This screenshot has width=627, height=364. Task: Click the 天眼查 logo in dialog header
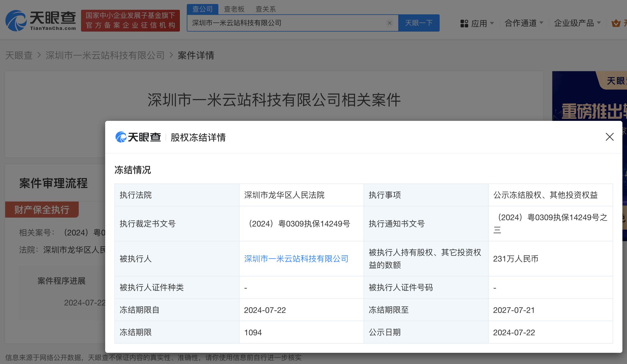coord(138,137)
